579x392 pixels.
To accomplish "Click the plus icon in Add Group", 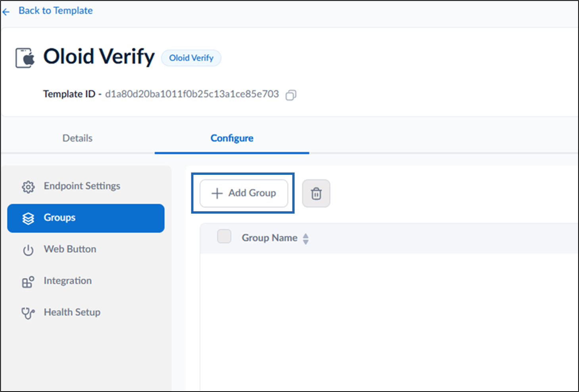I will [x=217, y=193].
